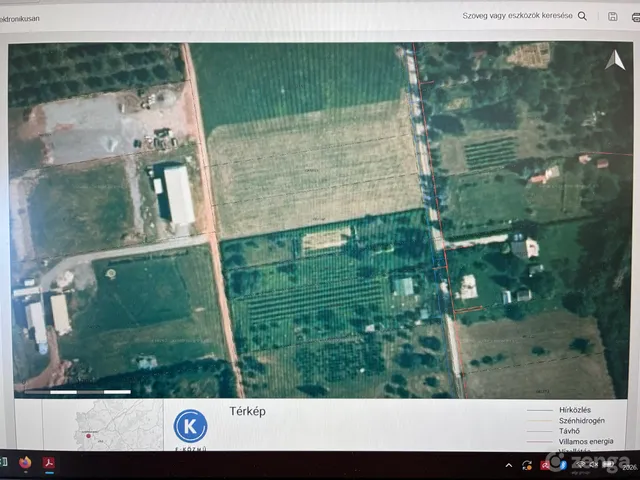Image resolution: width=640 pixels, height=480 pixels.
Task: Click the save (floppy disk) icon
Action: tap(612, 16)
